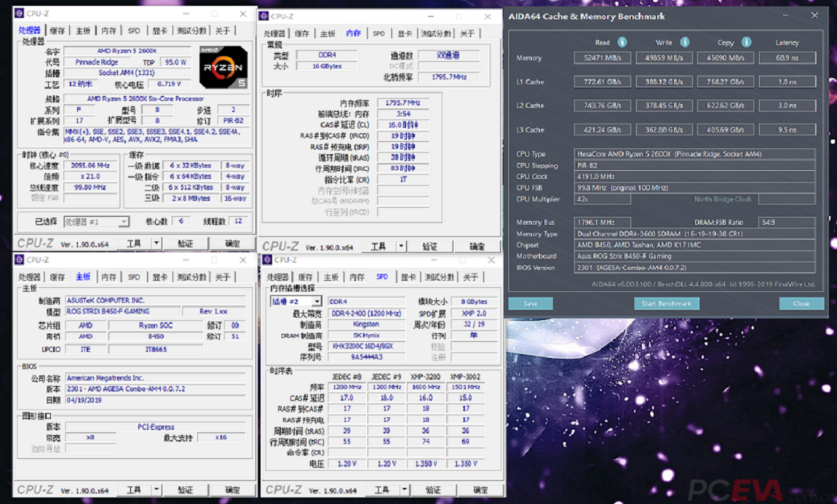Click the 743.76 GB/s L2 Cache read value
The width and height of the screenshot is (837, 504).
click(x=602, y=105)
